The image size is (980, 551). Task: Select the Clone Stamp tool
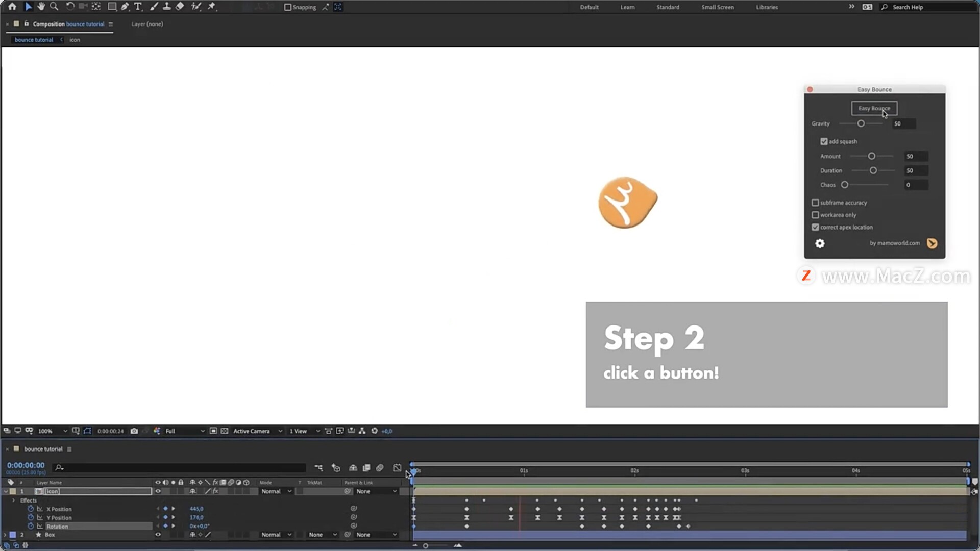coord(166,7)
